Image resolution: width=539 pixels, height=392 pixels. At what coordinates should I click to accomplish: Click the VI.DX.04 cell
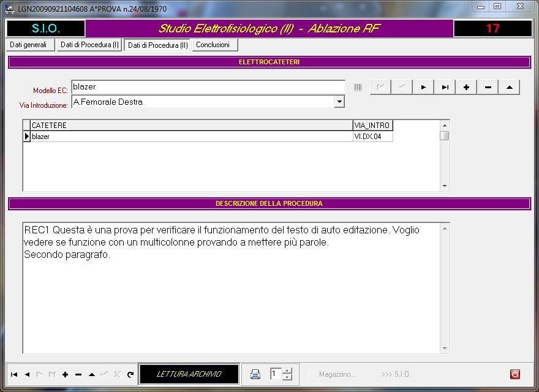pyautogui.click(x=372, y=137)
